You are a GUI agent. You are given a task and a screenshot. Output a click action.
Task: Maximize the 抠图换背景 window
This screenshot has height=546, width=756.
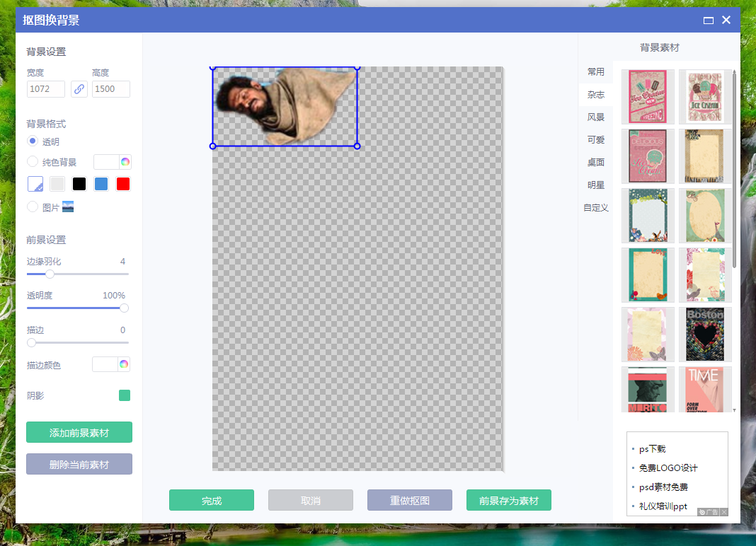709,21
